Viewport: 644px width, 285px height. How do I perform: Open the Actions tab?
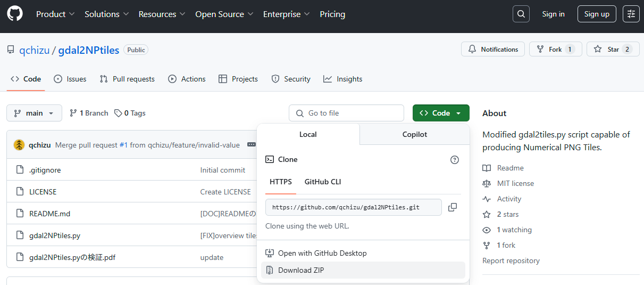(x=187, y=79)
